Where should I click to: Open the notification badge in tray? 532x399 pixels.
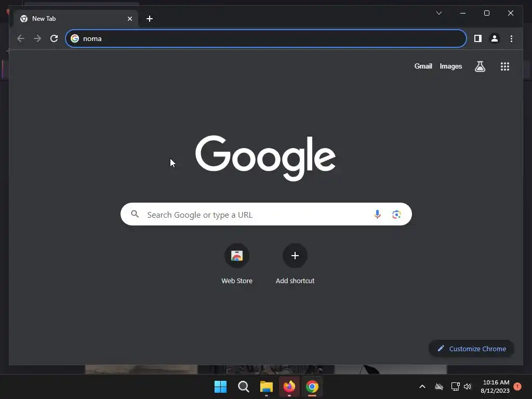(517, 387)
